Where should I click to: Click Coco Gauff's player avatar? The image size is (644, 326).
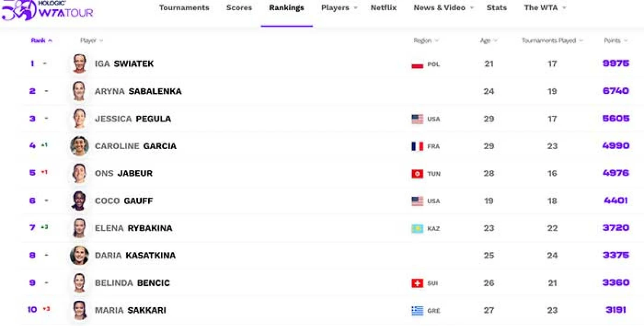tap(79, 201)
